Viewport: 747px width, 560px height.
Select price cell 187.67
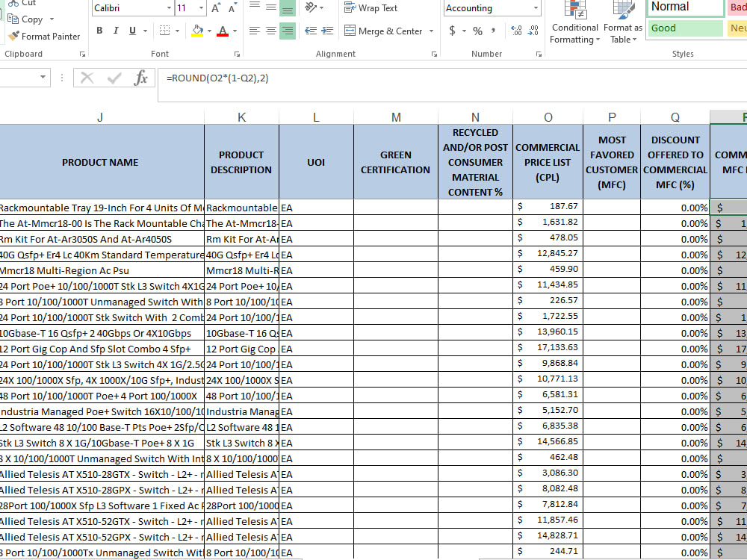(x=548, y=207)
